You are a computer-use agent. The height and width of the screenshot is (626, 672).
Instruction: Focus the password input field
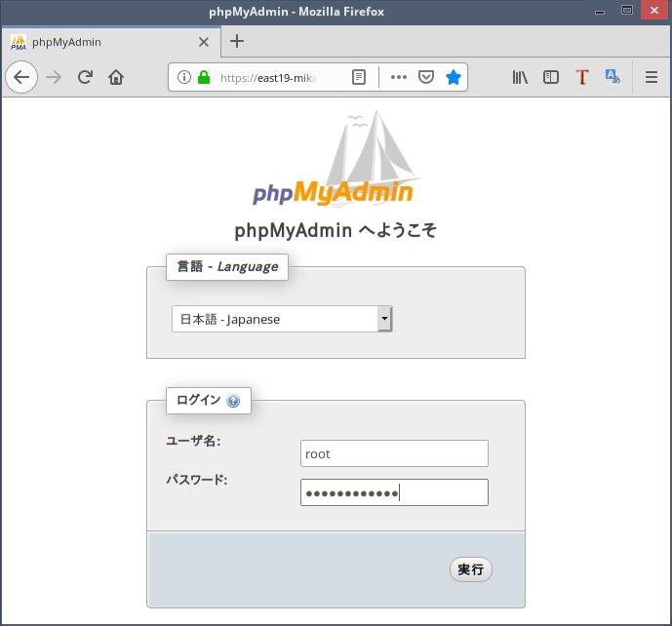coord(394,492)
